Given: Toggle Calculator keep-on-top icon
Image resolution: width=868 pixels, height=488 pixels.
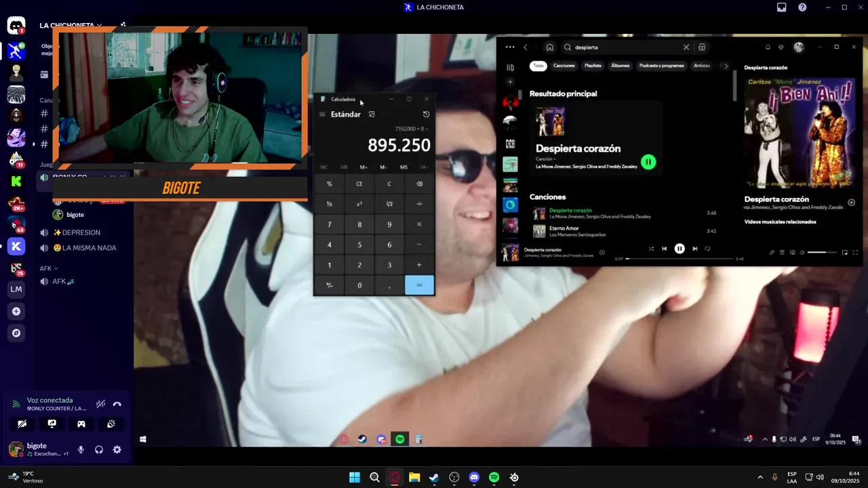Looking at the screenshot, I should [372, 115].
